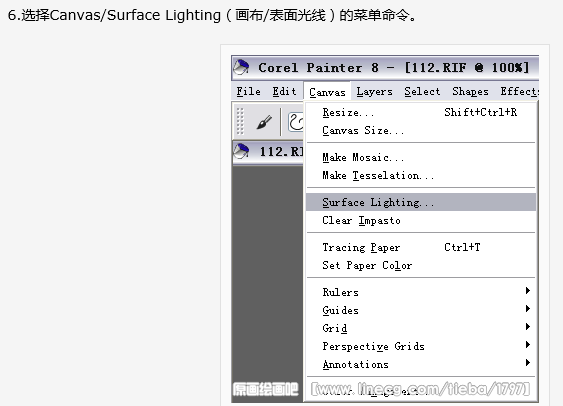Expand the Grid submenu

click(x=421, y=327)
